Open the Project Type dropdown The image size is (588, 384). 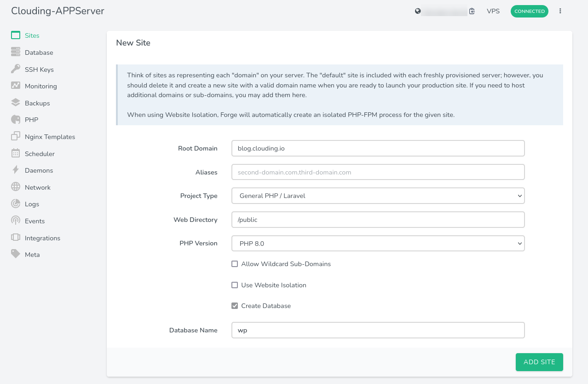tap(378, 196)
